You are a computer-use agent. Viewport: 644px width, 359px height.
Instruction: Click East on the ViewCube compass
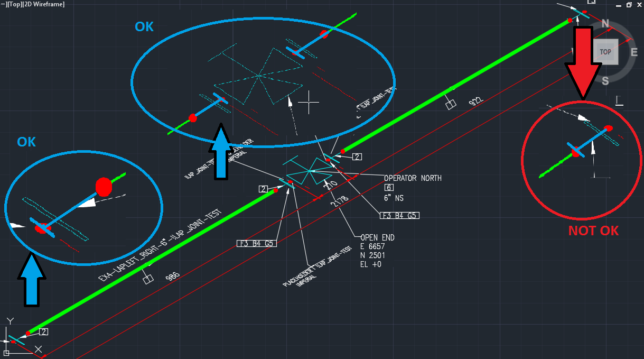pyautogui.click(x=634, y=52)
